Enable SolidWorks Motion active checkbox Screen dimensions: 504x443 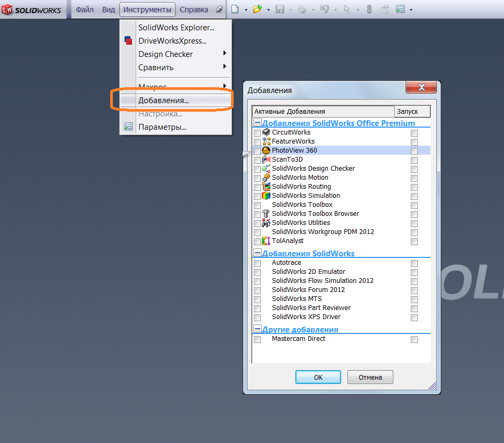coord(257,178)
